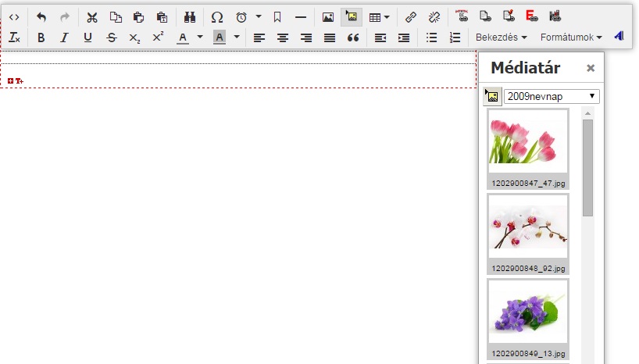Click the blockquote icon
Image resolution: width=639 pixels, height=364 pixels.
(x=353, y=37)
